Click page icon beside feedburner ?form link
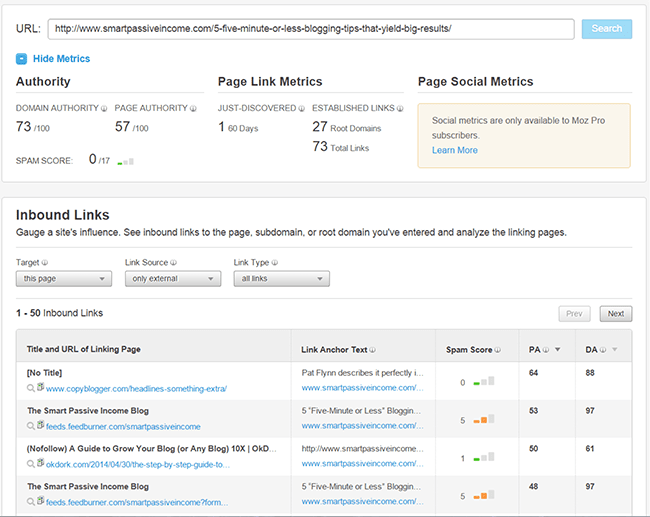Viewport: 650px width, 517px height. (x=40, y=501)
